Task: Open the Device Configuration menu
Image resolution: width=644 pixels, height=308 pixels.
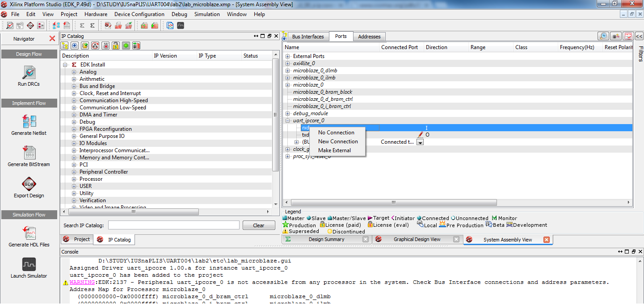Action: 139,14
